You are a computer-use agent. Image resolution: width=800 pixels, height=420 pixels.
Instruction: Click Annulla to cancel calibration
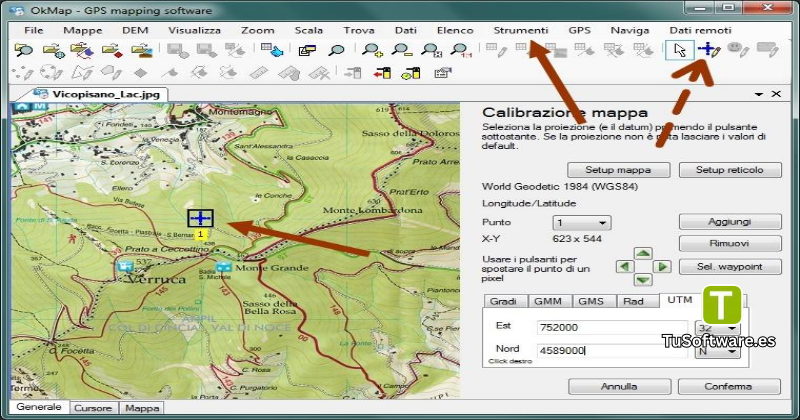click(619, 386)
